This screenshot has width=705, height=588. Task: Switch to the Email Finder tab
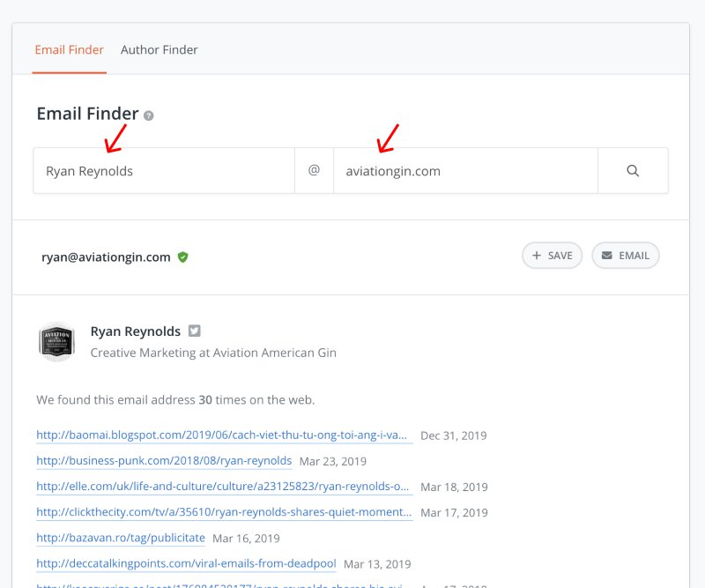tap(70, 50)
